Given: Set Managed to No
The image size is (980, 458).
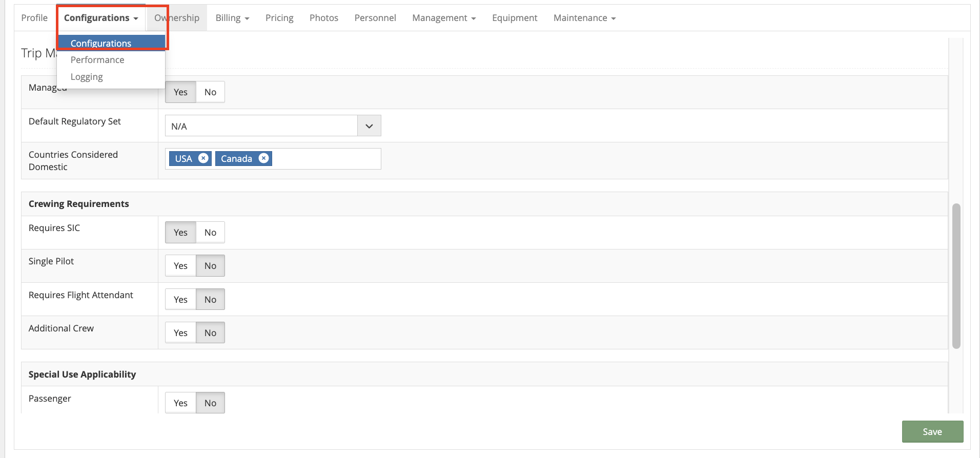Looking at the screenshot, I should click(210, 92).
